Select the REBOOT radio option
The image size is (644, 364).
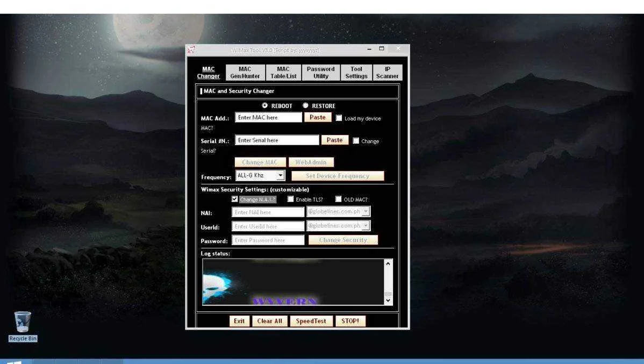point(264,105)
